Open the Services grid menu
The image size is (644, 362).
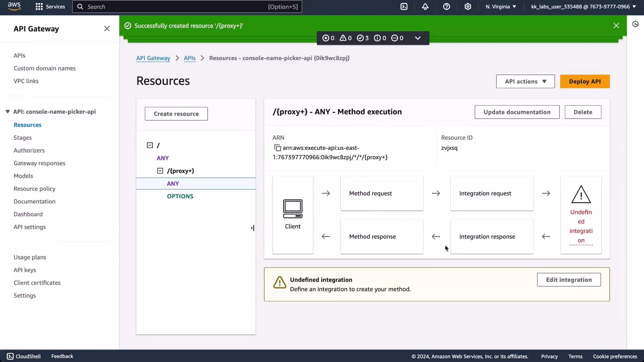point(50,7)
